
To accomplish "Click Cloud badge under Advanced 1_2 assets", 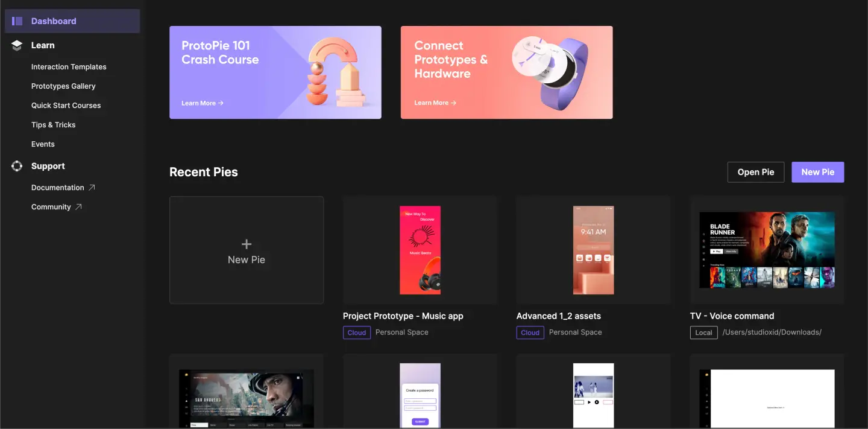I will (530, 332).
